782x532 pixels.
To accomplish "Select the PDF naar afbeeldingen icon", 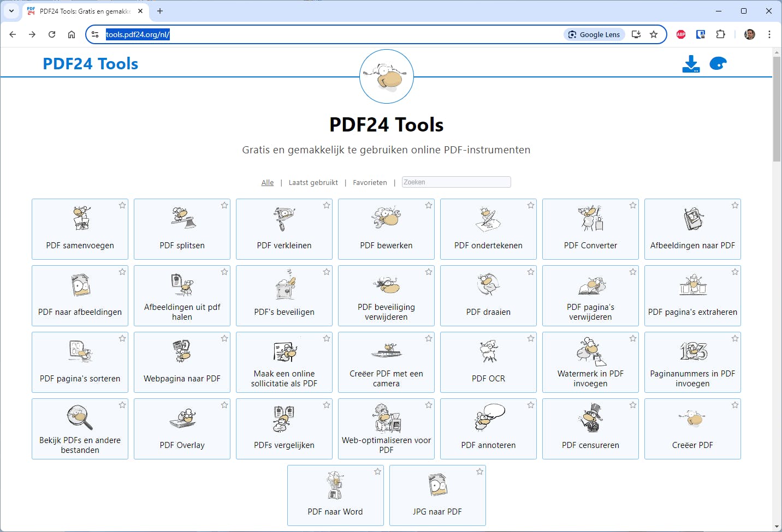I will pyautogui.click(x=80, y=285).
